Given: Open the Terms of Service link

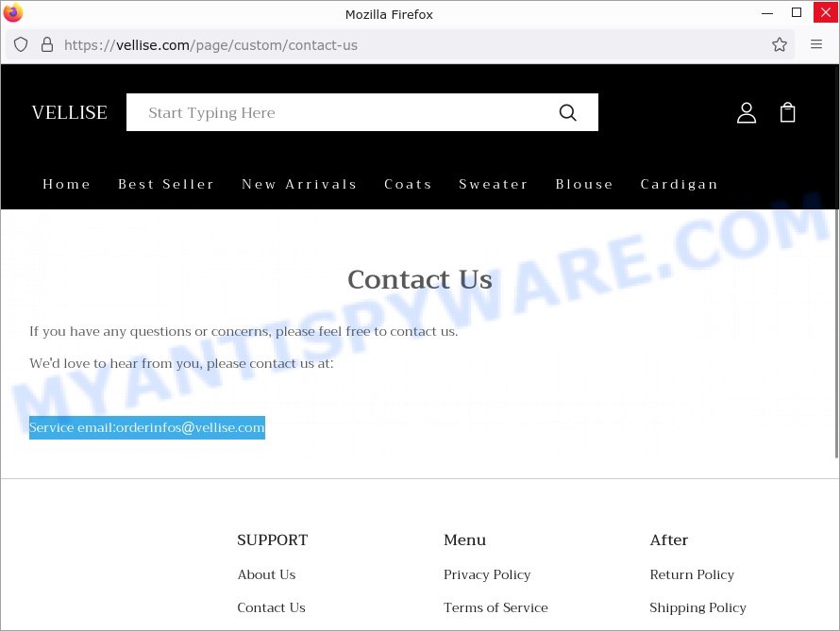Looking at the screenshot, I should pyautogui.click(x=496, y=607).
